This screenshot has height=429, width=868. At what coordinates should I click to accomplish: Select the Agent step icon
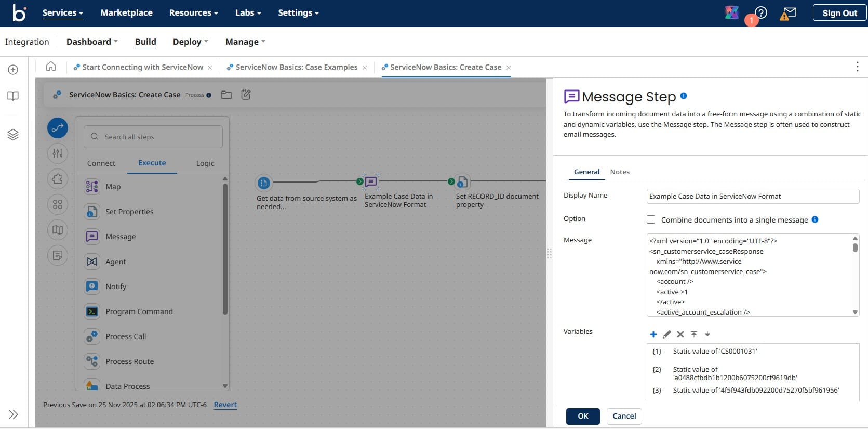[x=92, y=262]
